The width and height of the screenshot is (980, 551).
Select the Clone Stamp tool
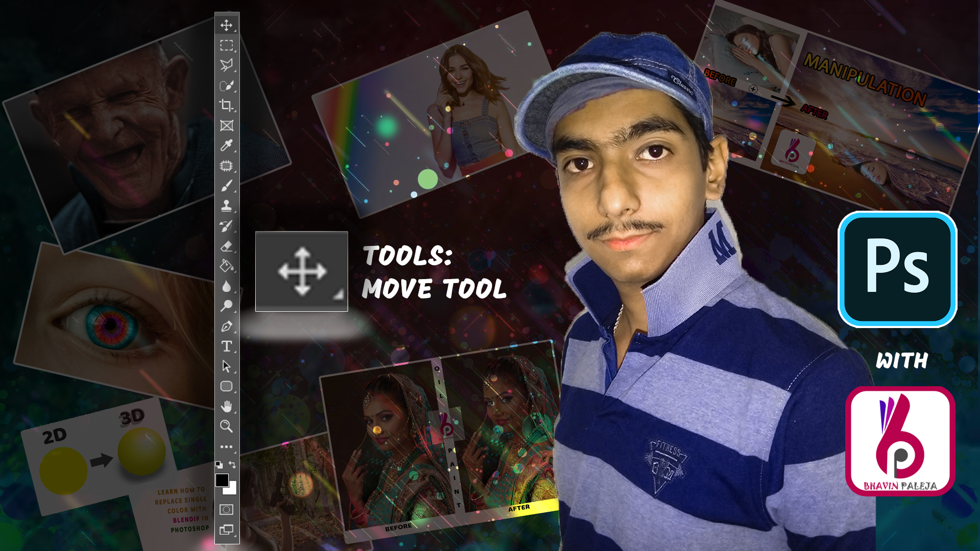(227, 206)
